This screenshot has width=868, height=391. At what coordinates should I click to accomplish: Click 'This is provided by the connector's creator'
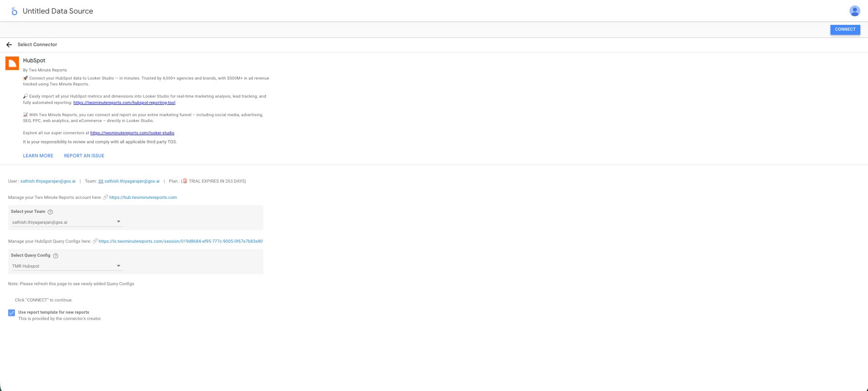click(x=60, y=319)
